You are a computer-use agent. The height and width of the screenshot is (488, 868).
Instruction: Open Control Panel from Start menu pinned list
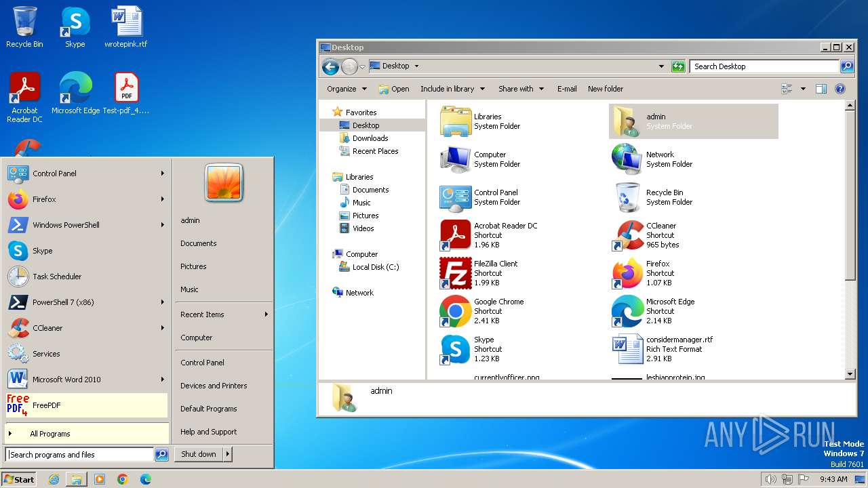tap(87, 174)
